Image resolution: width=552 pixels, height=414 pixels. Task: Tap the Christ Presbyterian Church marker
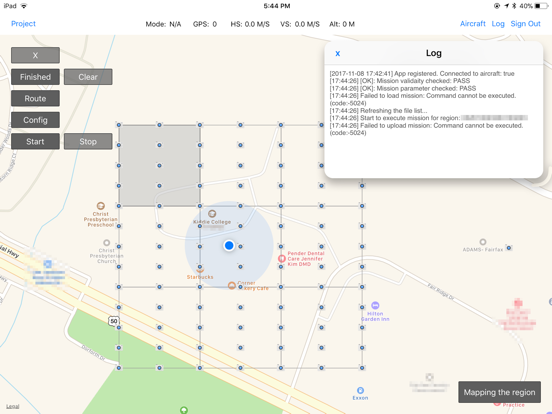tap(107, 243)
